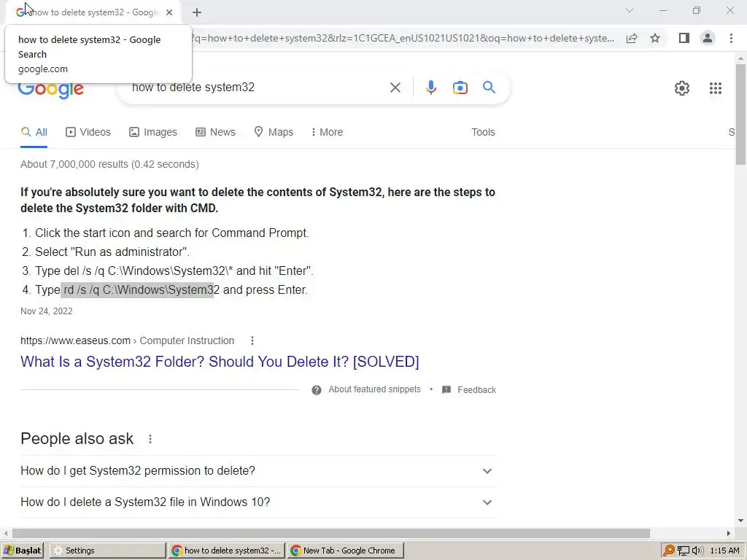747x560 pixels.
Task: Switch to Videos results tab
Action: tap(88, 132)
